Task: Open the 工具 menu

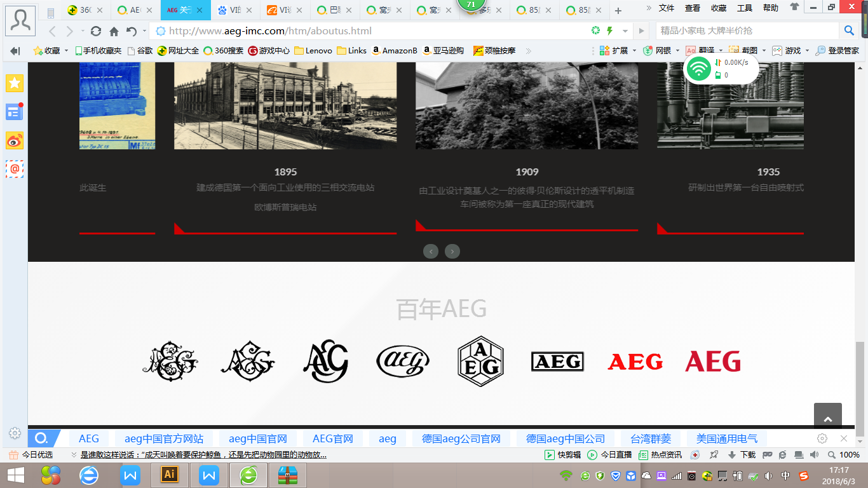Action: 745,8
